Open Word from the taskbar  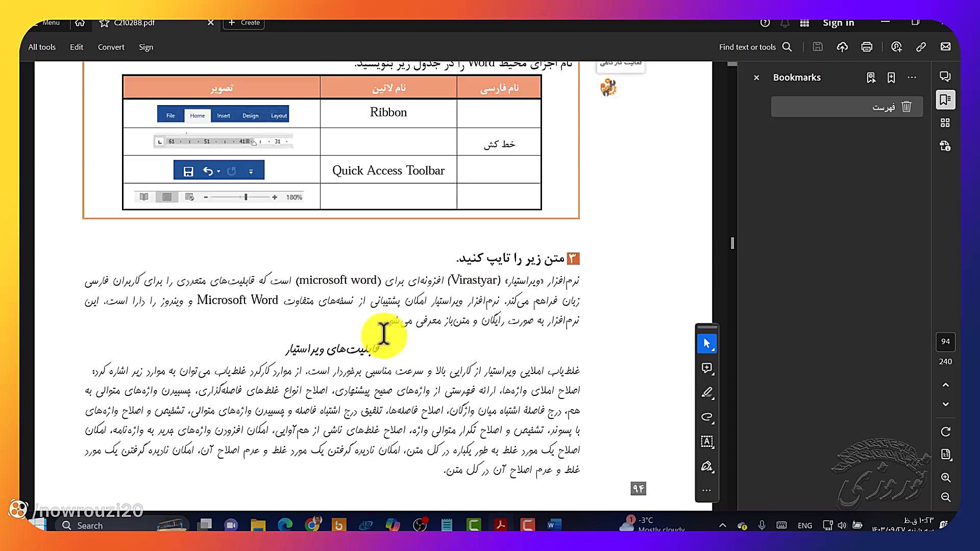coord(554,524)
